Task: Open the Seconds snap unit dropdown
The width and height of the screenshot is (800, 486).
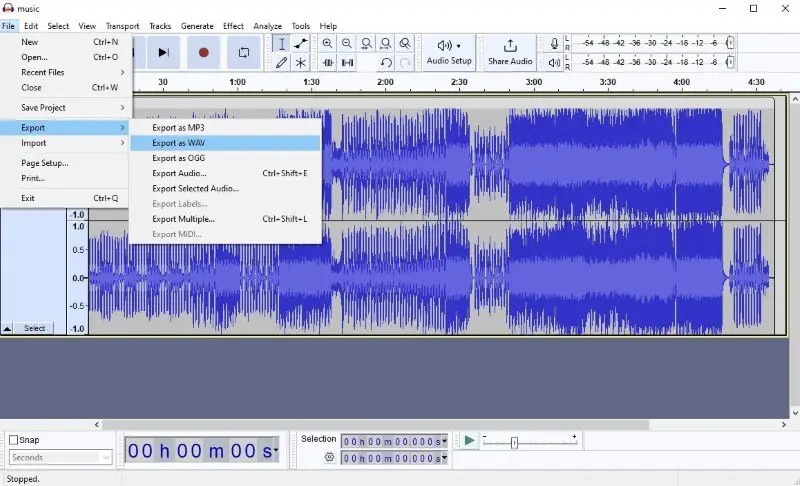Action: pos(61,457)
